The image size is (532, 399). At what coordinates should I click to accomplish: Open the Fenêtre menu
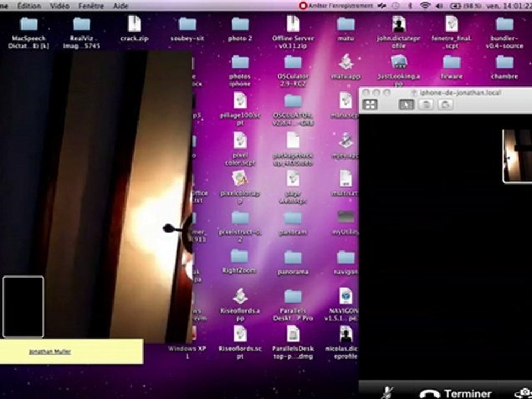(91, 6)
